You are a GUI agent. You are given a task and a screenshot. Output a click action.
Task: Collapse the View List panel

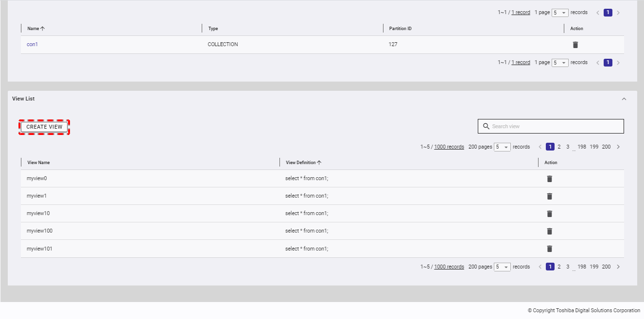(624, 99)
